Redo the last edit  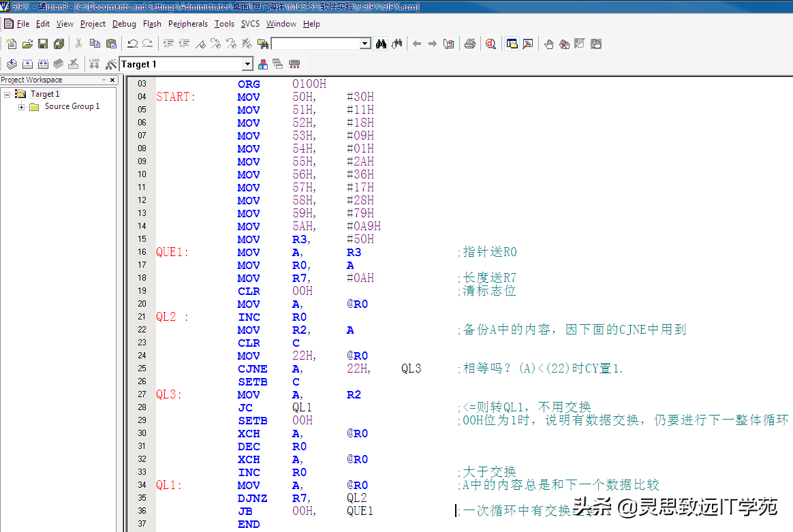[x=148, y=44]
